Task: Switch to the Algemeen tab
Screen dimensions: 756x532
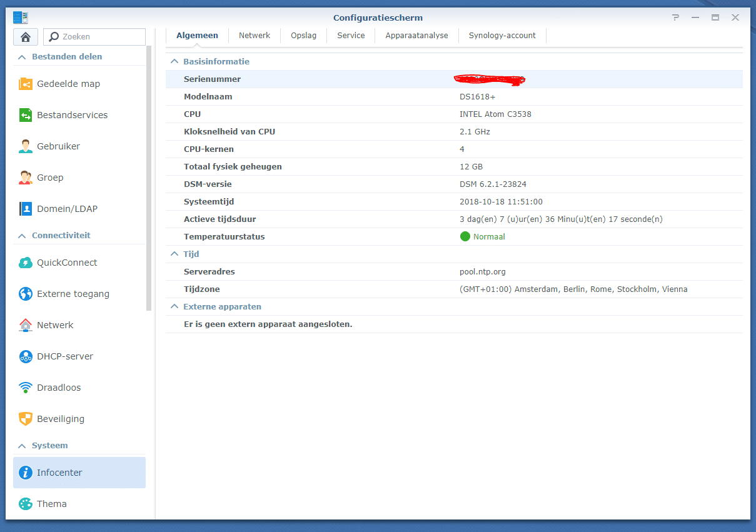Action: 197,36
